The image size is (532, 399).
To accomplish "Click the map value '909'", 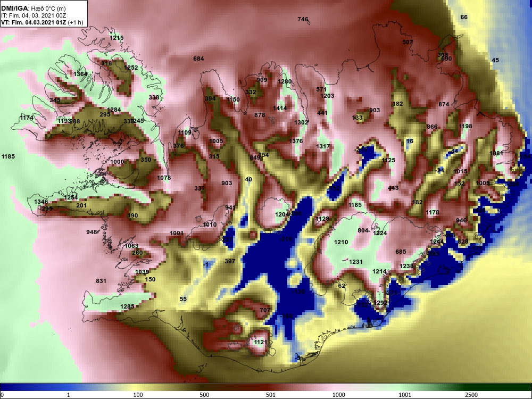I will tap(262, 80).
